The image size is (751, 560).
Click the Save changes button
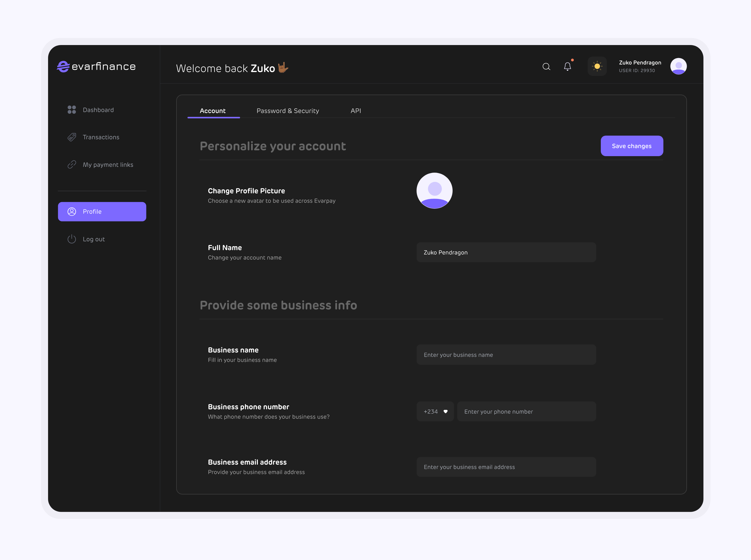(x=632, y=146)
